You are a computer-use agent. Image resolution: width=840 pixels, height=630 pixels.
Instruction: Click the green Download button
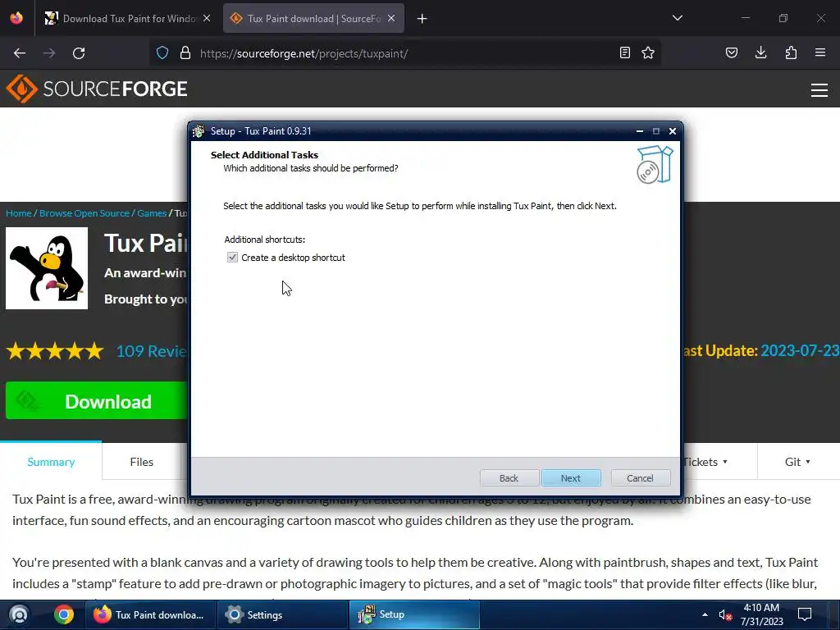[97, 400]
